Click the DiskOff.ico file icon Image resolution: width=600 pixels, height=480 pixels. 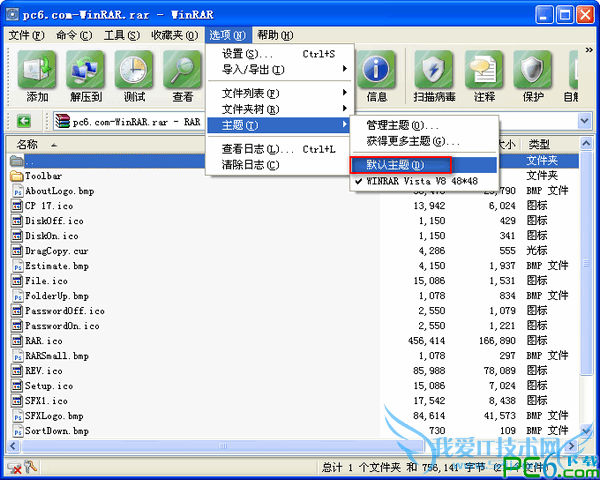click(x=17, y=221)
